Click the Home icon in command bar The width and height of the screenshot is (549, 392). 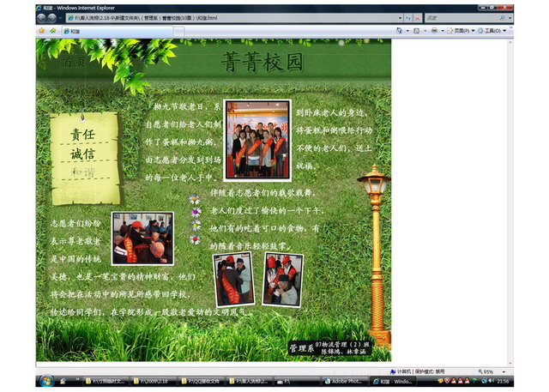pyautogui.click(x=400, y=30)
